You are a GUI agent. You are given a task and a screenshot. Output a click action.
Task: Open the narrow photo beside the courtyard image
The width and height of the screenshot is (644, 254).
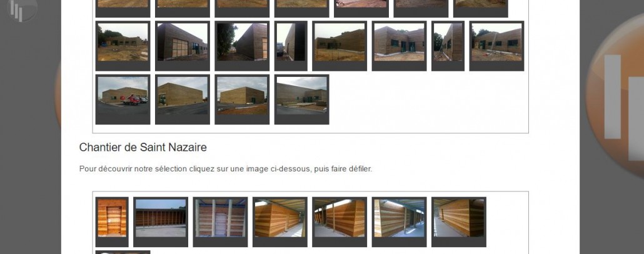(x=448, y=46)
